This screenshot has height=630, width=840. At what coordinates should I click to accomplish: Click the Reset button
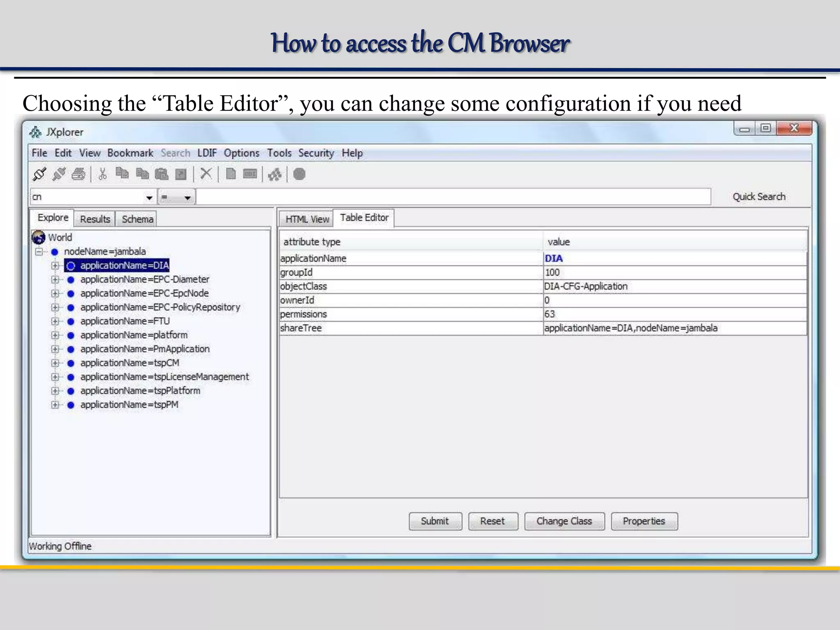493,521
